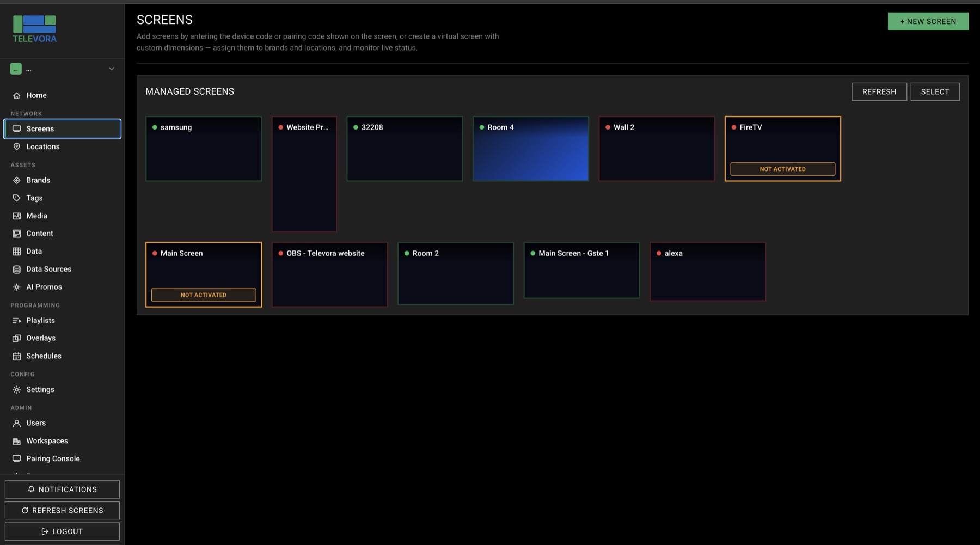Click the red status dot on alexa
The height and width of the screenshot is (545, 980).
click(x=659, y=253)
